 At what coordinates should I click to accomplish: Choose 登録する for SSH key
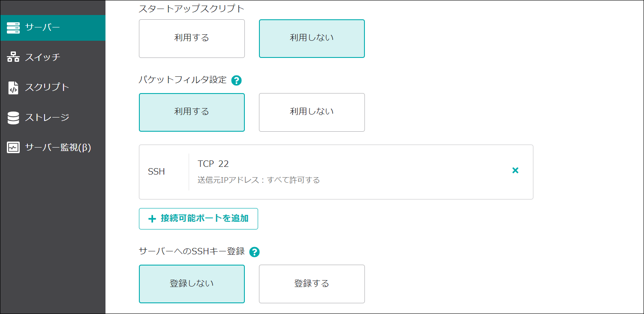pyautogui.click(x=312, y=284)
